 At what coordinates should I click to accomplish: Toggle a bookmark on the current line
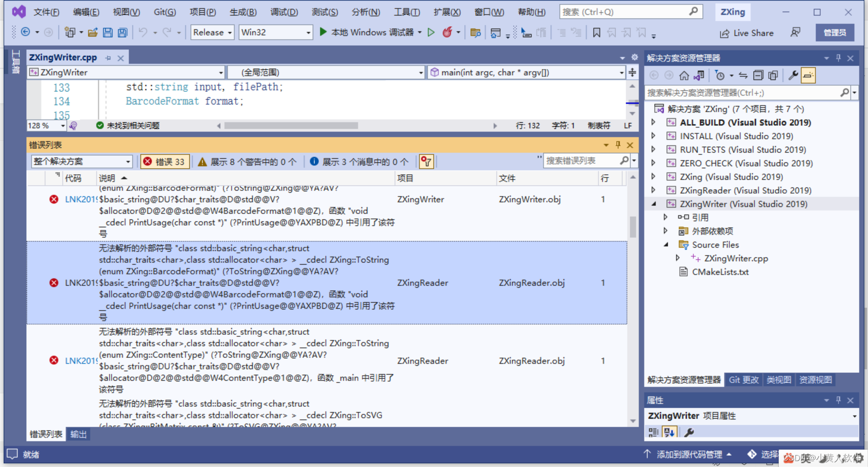click(596, 33)
